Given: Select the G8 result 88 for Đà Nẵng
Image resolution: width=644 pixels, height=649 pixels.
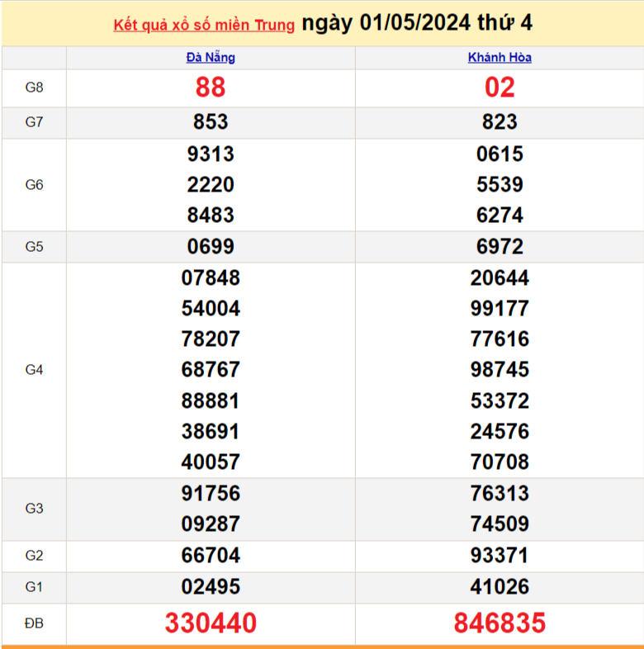Looking at the screenshot, I should coord(211,88).
